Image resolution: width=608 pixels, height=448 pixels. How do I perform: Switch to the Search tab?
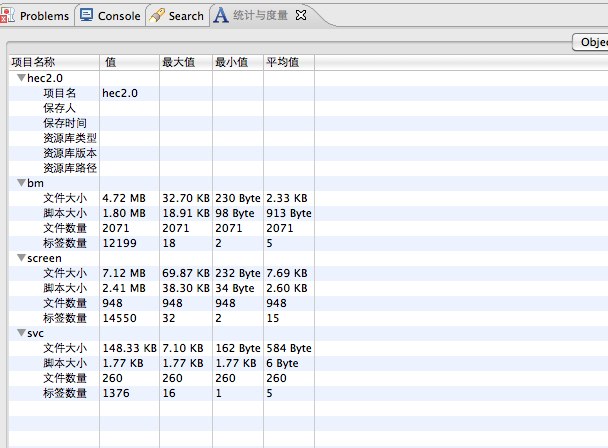185,16
